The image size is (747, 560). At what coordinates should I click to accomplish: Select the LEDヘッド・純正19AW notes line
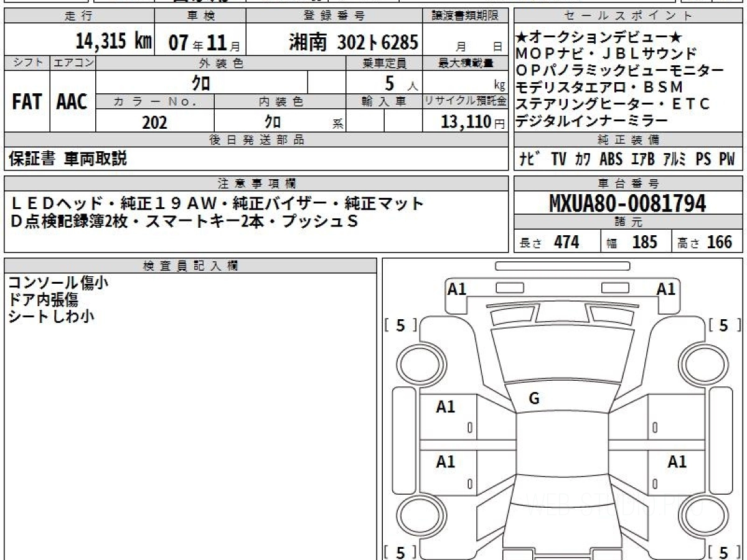click(x=217, y=203)
